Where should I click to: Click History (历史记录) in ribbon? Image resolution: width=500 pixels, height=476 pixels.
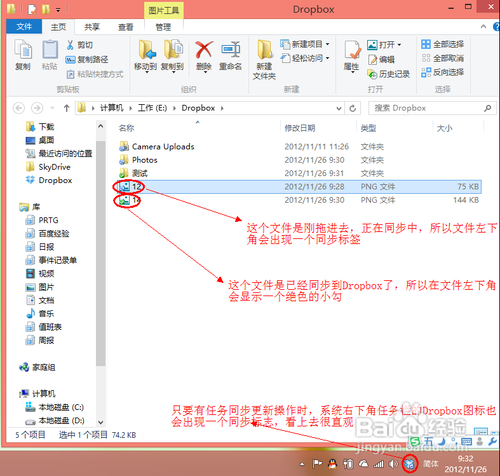388,74
